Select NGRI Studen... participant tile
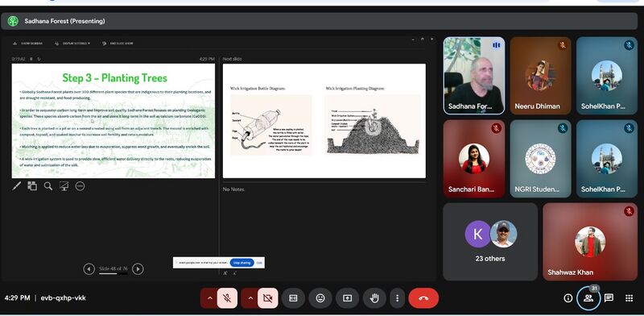The image size is (644, 316). 540,159
